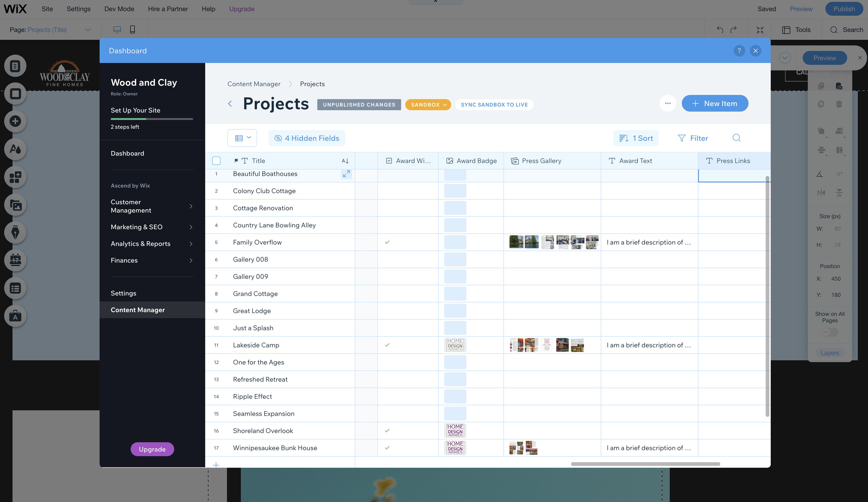
Task: Click the help question mark icon
Action: 739,51
